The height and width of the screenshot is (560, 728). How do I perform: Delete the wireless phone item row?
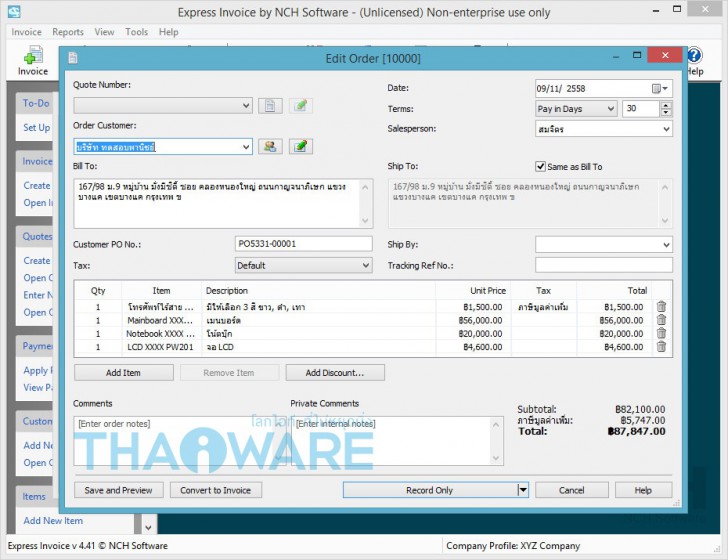[x=661, y=306]
